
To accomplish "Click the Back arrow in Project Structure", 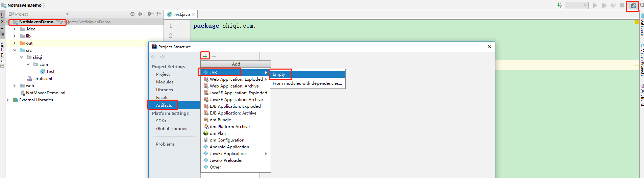I will pos(153,57).
